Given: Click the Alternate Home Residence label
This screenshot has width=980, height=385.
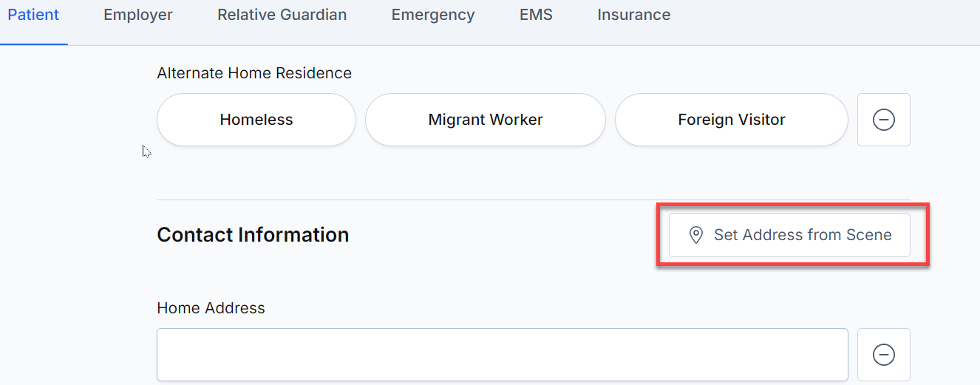Looking at the screenshot, I should tap(254, 73).
